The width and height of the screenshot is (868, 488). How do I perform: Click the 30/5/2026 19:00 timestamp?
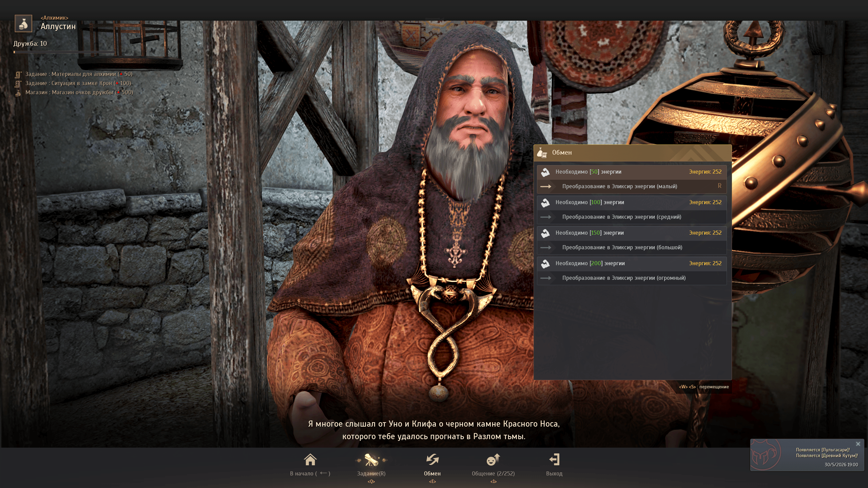tap(841, 465)
